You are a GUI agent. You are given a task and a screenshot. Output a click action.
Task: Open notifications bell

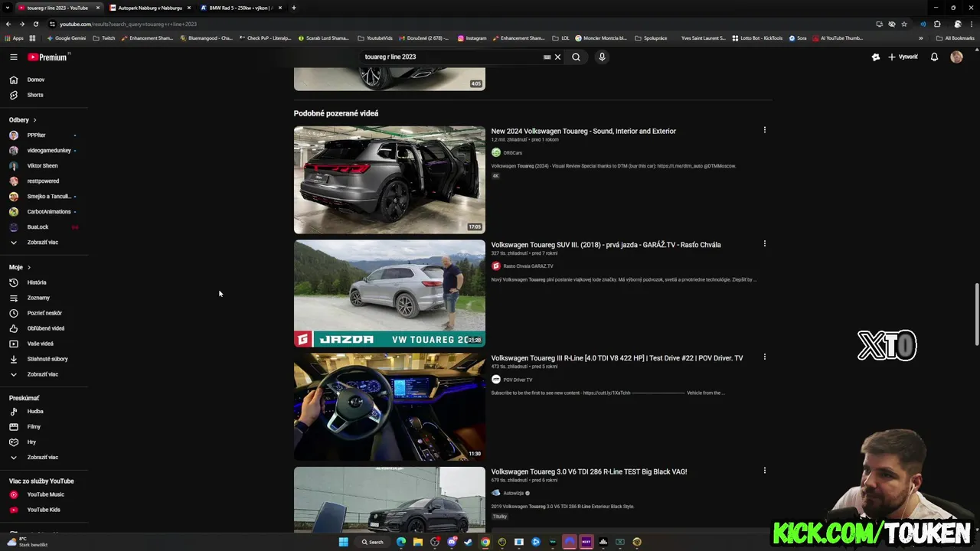coord(934,57)
